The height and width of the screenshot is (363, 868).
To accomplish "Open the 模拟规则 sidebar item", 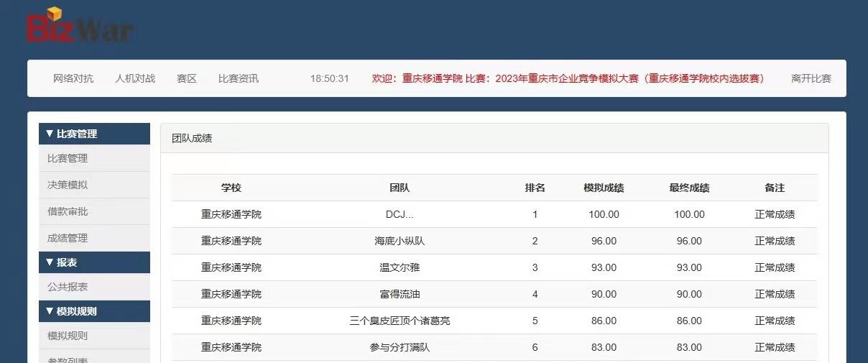I will [x=68, y=336].
